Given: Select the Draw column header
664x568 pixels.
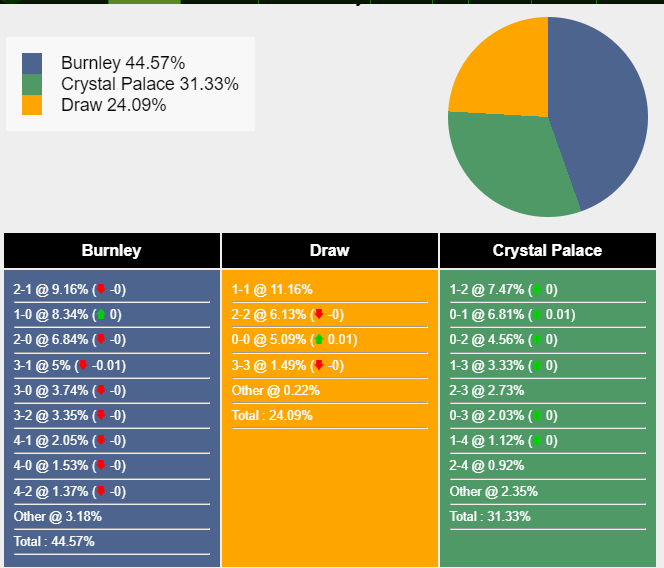Looking at the screenshot, I should [x=329, y=250].
